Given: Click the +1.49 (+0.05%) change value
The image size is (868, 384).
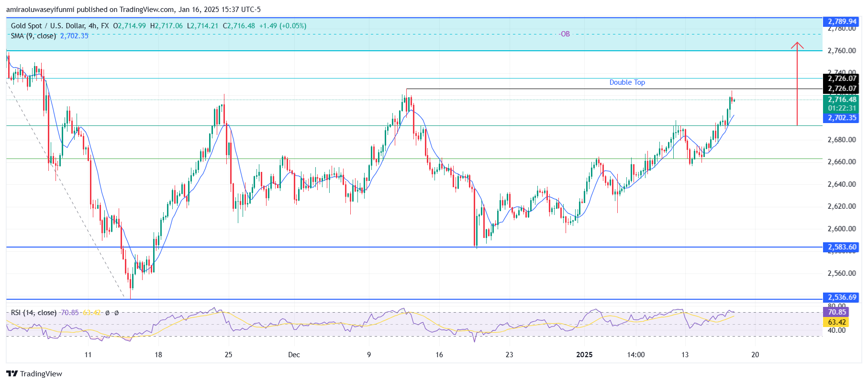Looking at the screenshot, I should point(283,26).
